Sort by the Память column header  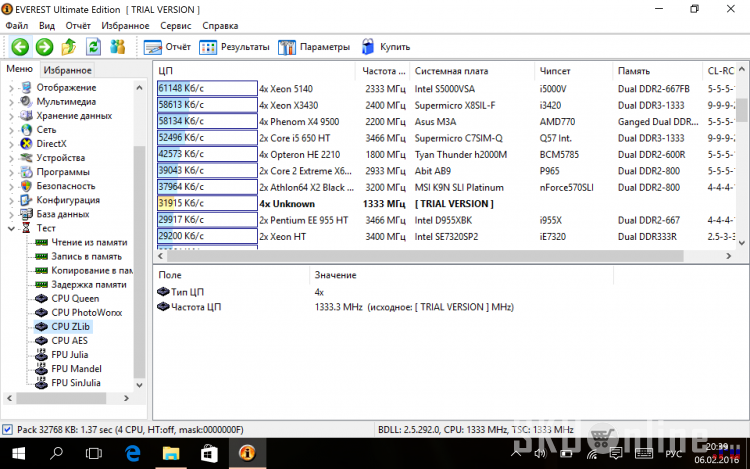click(x=657, y=71)
